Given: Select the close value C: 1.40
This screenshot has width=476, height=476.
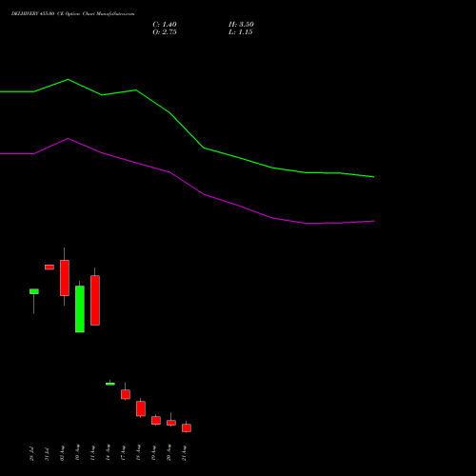Looking at the screenshot, I should (165, 25).
